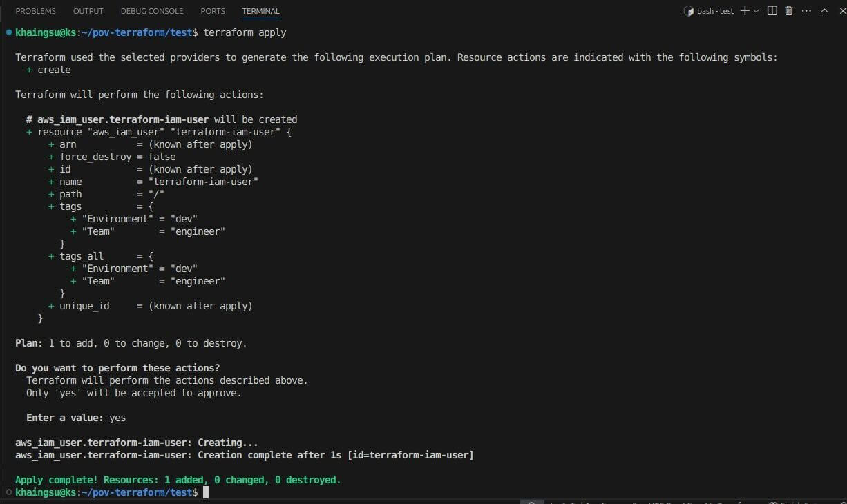Switch to the PROBLEMS tab

(35, 11)
